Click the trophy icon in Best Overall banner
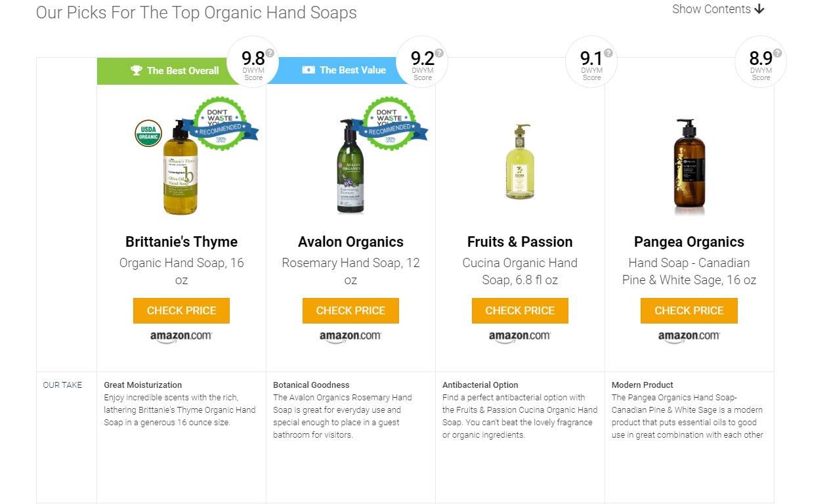The width and height of the screenshot is (829, 504). pos(137,70)
